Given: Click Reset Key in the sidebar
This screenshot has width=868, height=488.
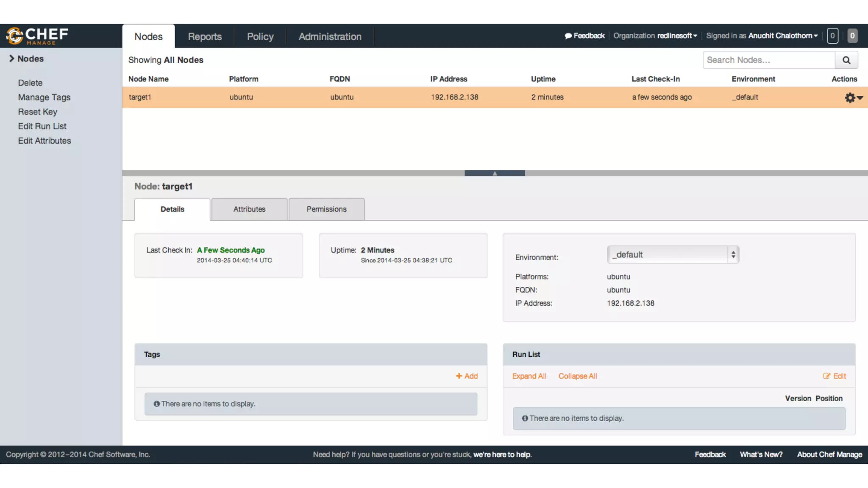Looking at the screenshot, I should tap(37, 112).
